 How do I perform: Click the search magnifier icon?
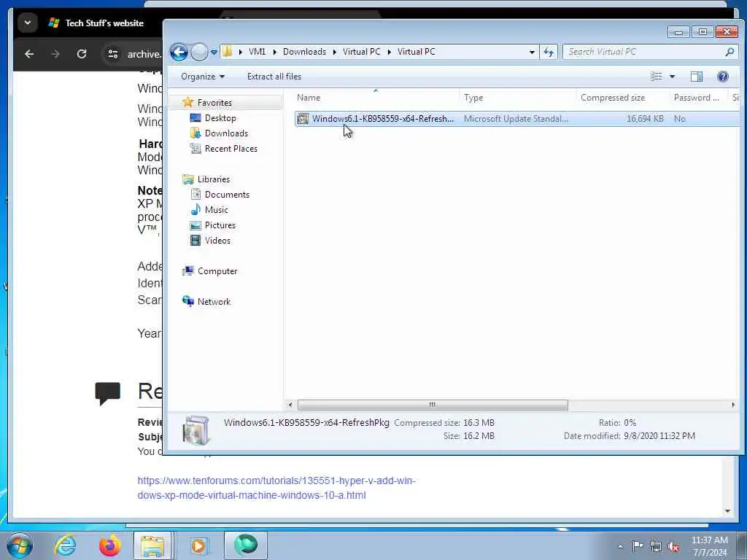point(729,52)
